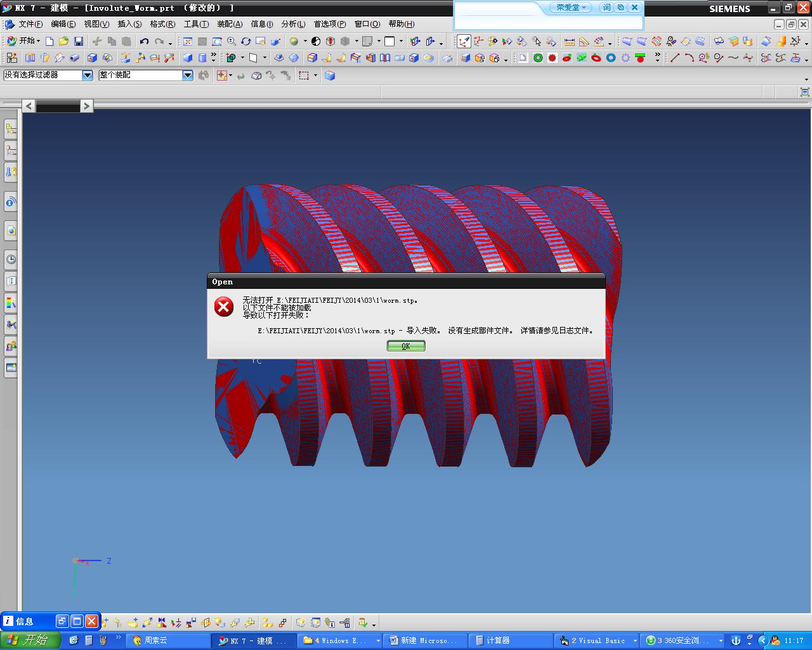Click the red spur gear icon
The width and height of the screenshot is (812, 650).
(x=553, y=58)
